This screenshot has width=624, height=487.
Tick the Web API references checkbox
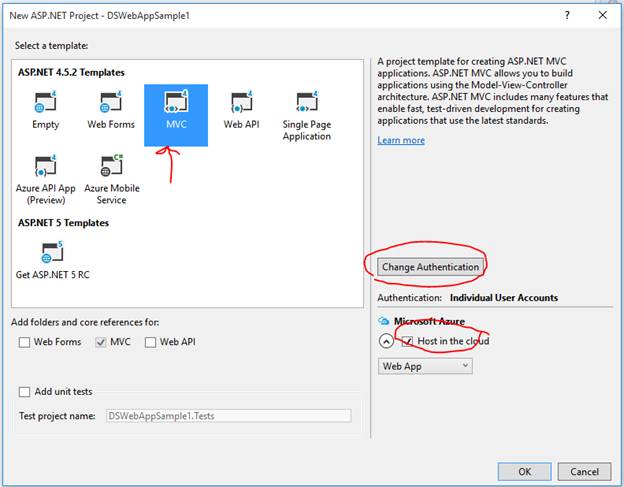tap(151, 342)
